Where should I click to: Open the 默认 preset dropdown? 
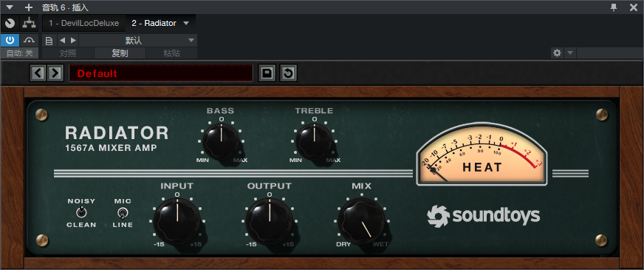[x=138, y=41]
